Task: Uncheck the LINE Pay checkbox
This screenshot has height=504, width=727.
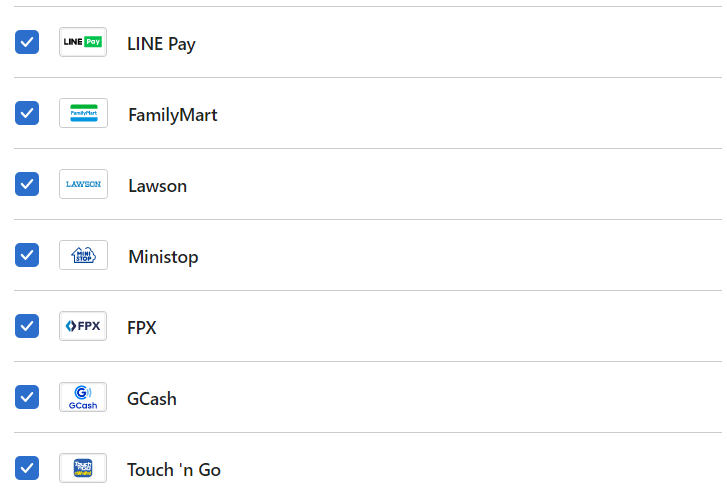Action: [x=27, y=42]
